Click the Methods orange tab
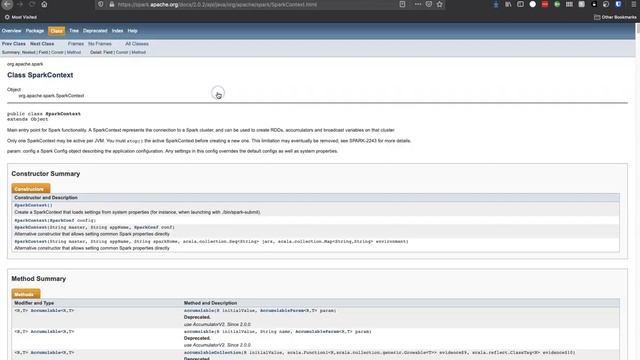Screen dimensions: 640x360 [x=26, y=294]
